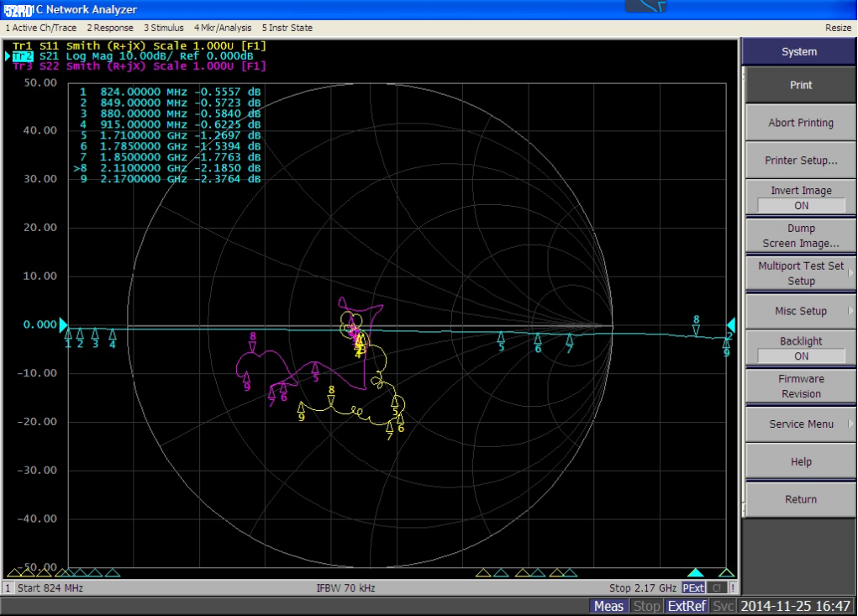The image size is (858, 616).
Task: Open the Response menu
Action: point(110,28)
